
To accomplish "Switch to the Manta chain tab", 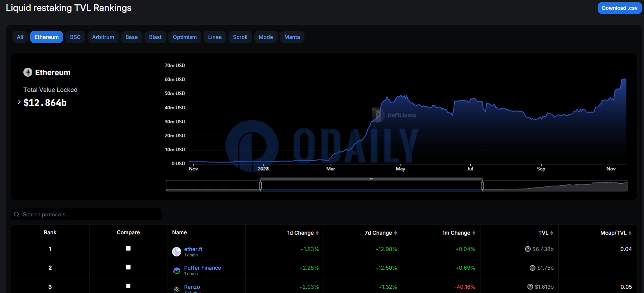I will pos(292,37).
